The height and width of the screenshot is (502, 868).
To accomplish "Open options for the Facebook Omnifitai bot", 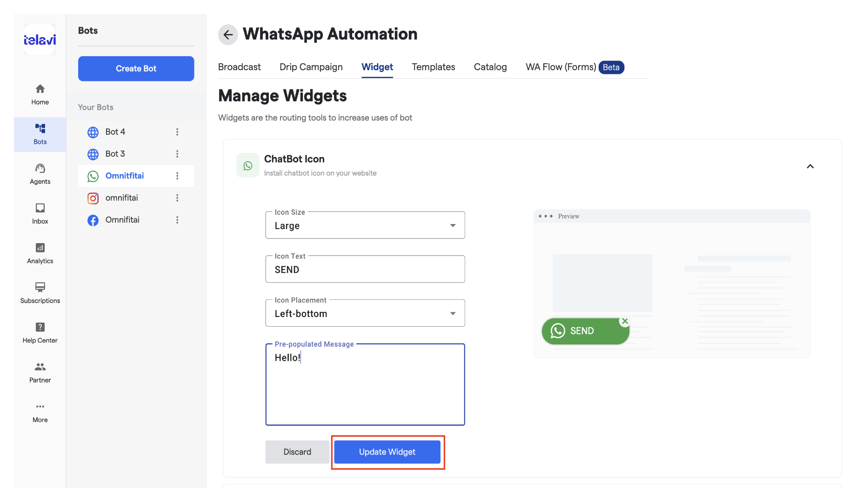I will [177, 220].
